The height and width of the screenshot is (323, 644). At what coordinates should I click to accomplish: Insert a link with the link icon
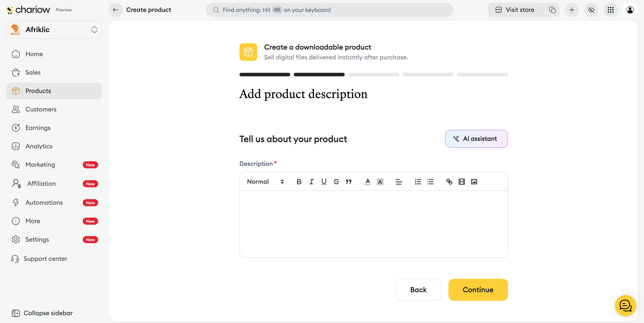pos(449,181)
